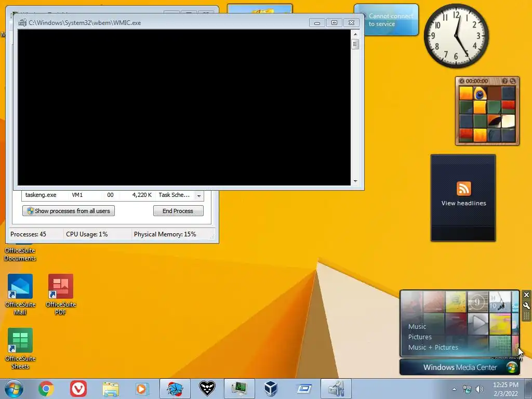Image resolution: width=532 pixels, height=399 pixels.
Task: Click End Process in Task Manager
Action: [x=178, y=211]
